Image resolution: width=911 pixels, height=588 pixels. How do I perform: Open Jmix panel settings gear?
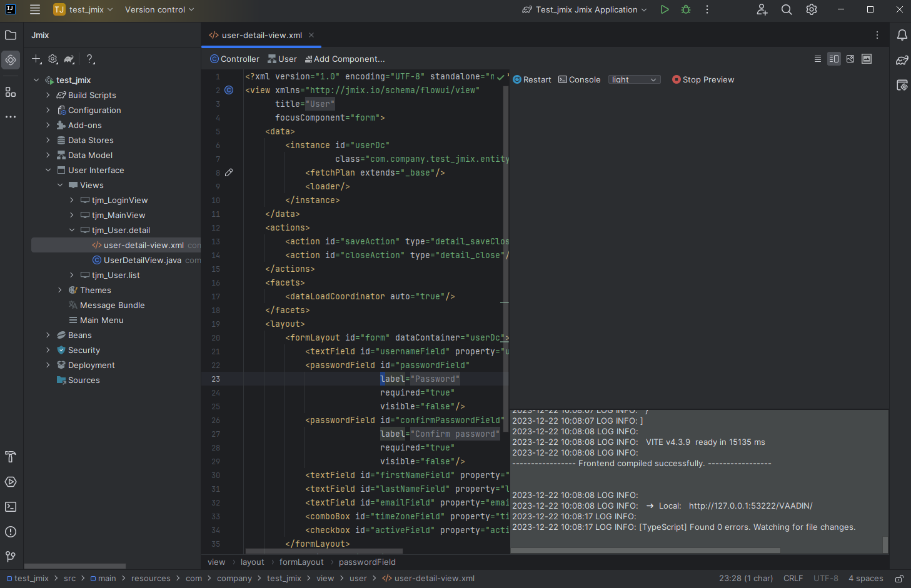click(x=53, y=59)
